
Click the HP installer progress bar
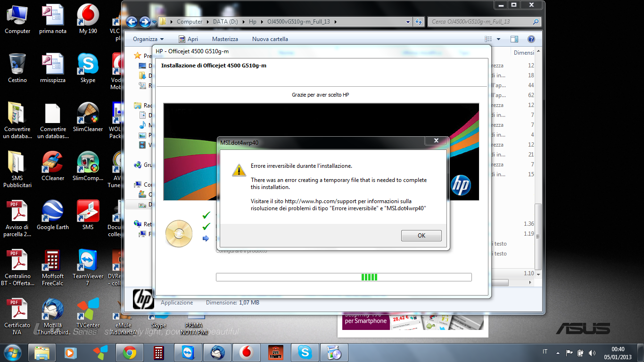point(344,277)
